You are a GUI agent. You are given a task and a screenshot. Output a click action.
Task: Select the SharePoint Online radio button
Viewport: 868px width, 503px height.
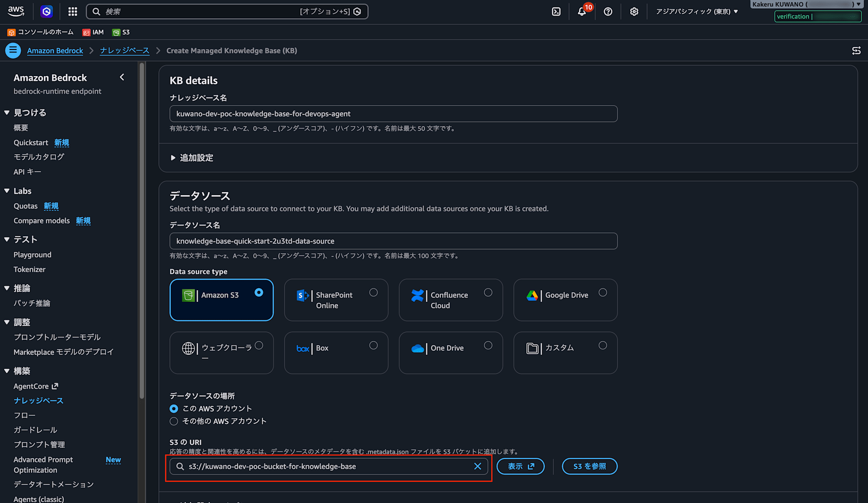click(373, 292)
